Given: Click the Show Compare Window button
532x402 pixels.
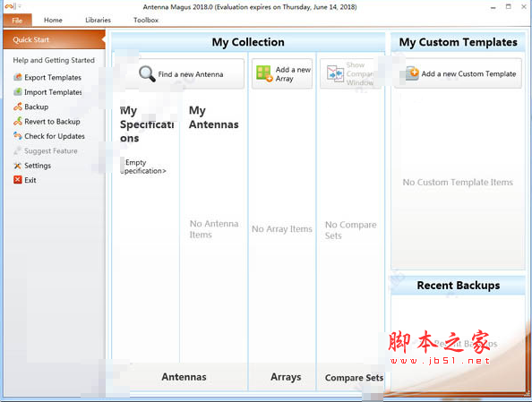Looking at the screenshot, I should click(x=350, y=74).
